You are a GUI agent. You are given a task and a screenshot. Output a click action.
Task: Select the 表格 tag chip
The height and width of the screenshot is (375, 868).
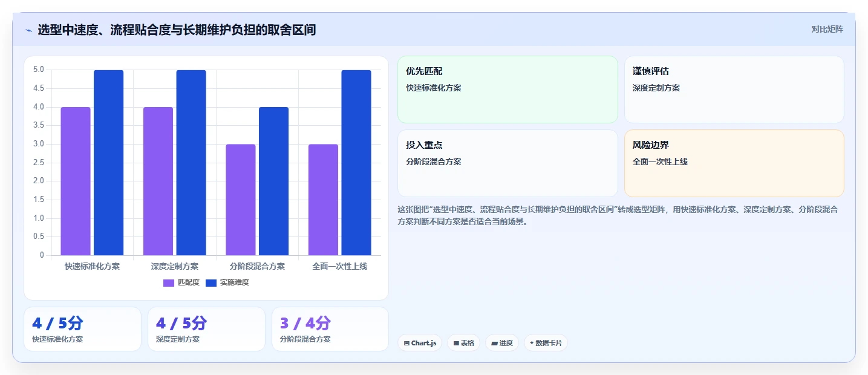464,343
